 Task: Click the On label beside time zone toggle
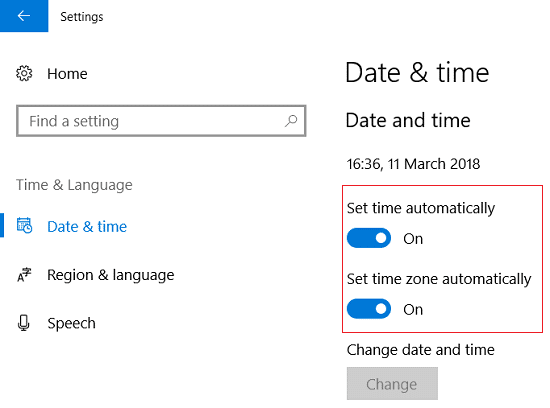413,309
